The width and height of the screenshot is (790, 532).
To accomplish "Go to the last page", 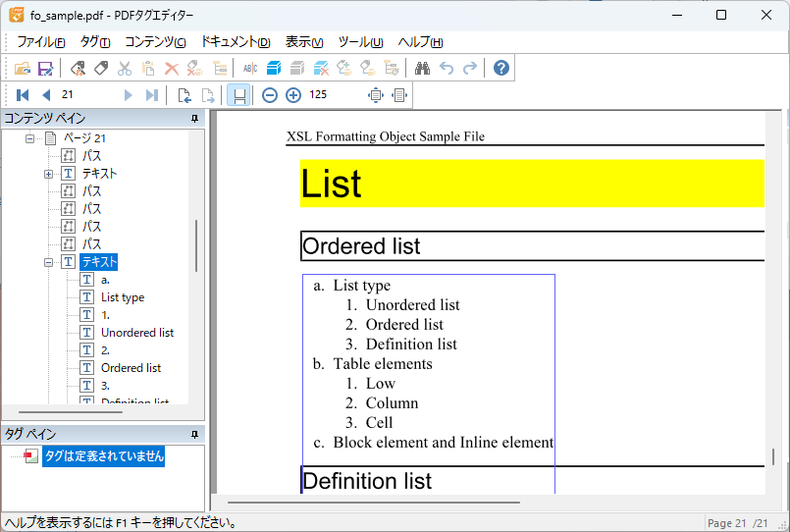I will [x=152, y=94].
